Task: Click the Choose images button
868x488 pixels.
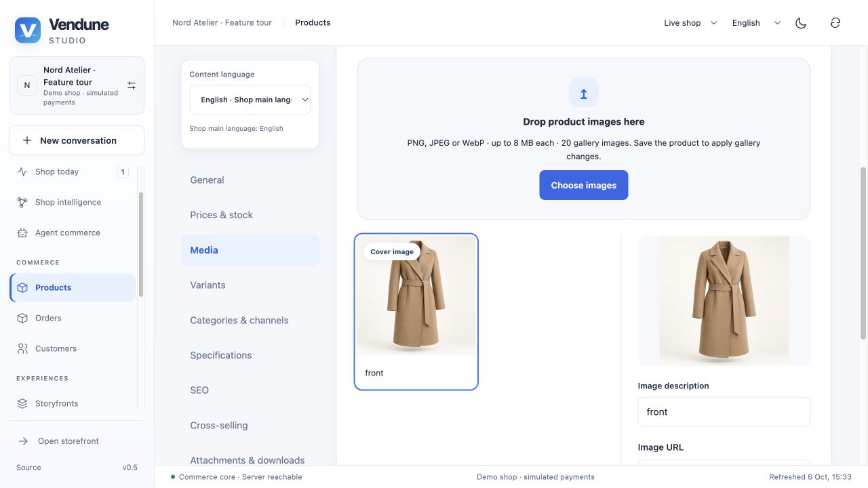Action: click(x=584, y=185)
